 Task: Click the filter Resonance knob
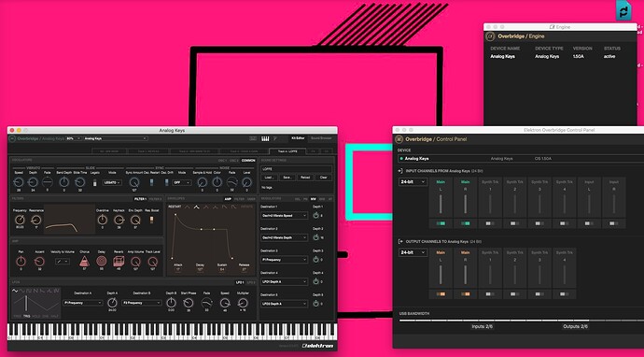coord(36,220)
